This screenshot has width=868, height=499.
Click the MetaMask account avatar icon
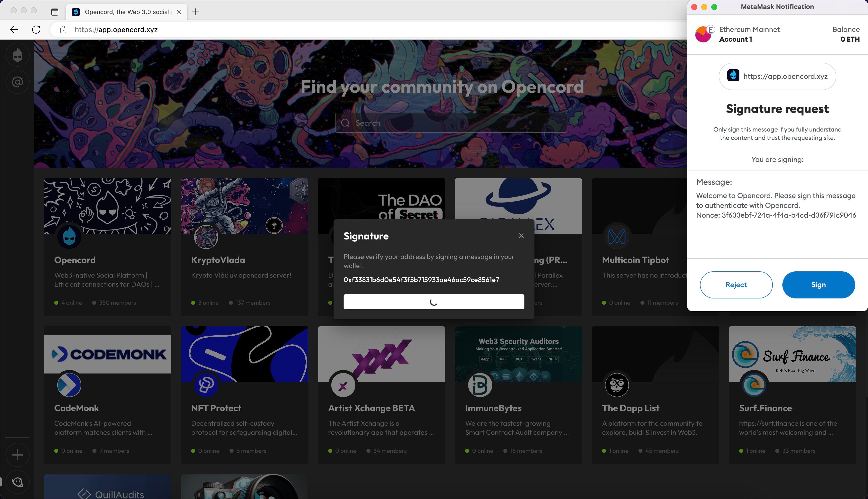pyautogui.click(x=703, y=34)
